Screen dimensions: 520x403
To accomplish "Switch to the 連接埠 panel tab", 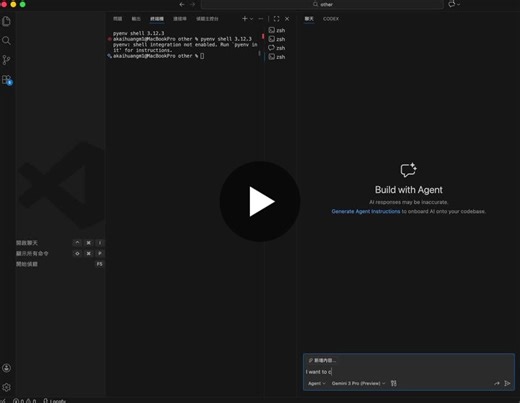I will pyautogui.click(x=180, y=19).
